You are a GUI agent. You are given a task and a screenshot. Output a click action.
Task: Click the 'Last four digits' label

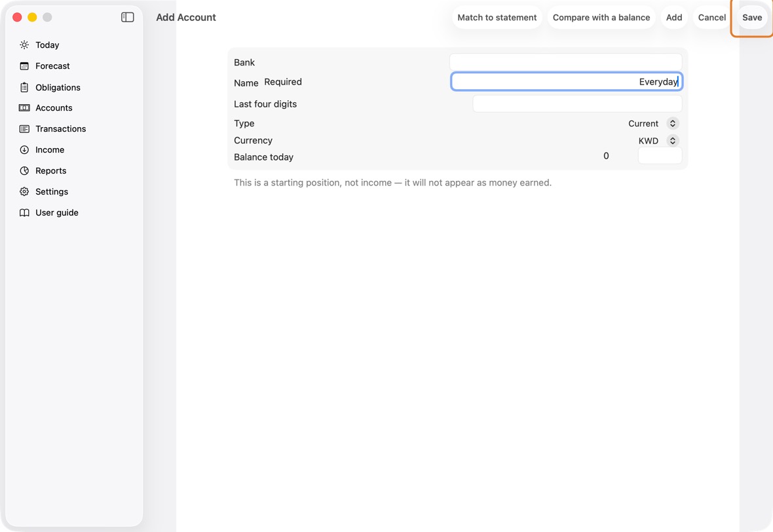click(x=265, y=104)
